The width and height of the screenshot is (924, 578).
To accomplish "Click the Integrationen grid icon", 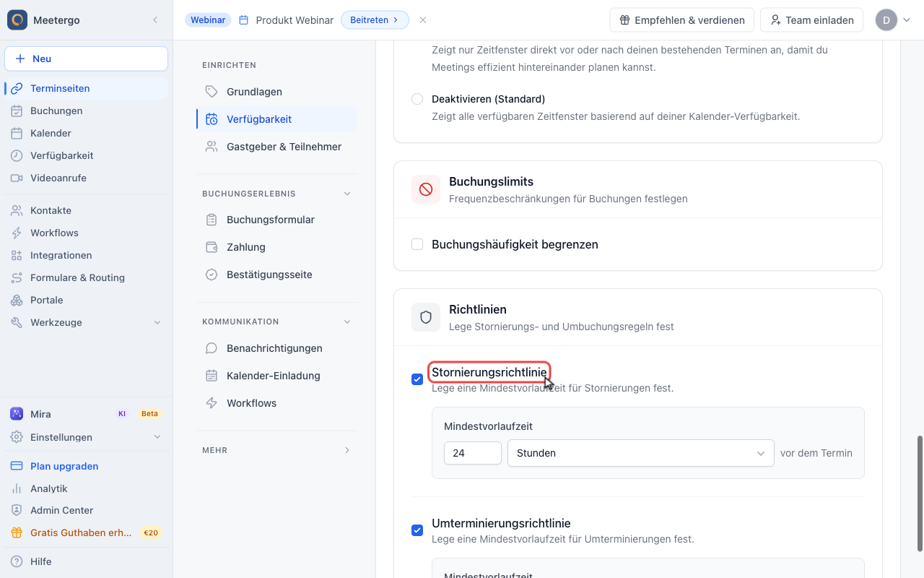I will pyautogui.click(x=17, y=255).
